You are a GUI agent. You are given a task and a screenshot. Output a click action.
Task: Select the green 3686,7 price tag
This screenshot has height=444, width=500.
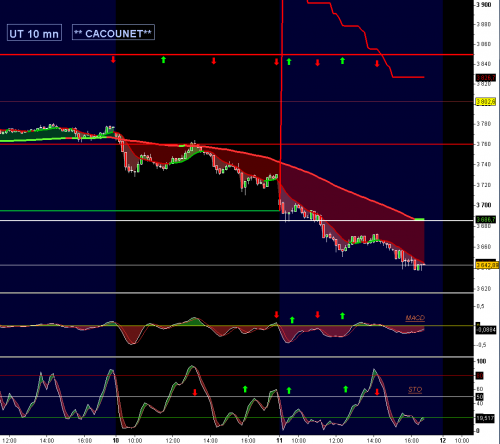tap(486, 220)
